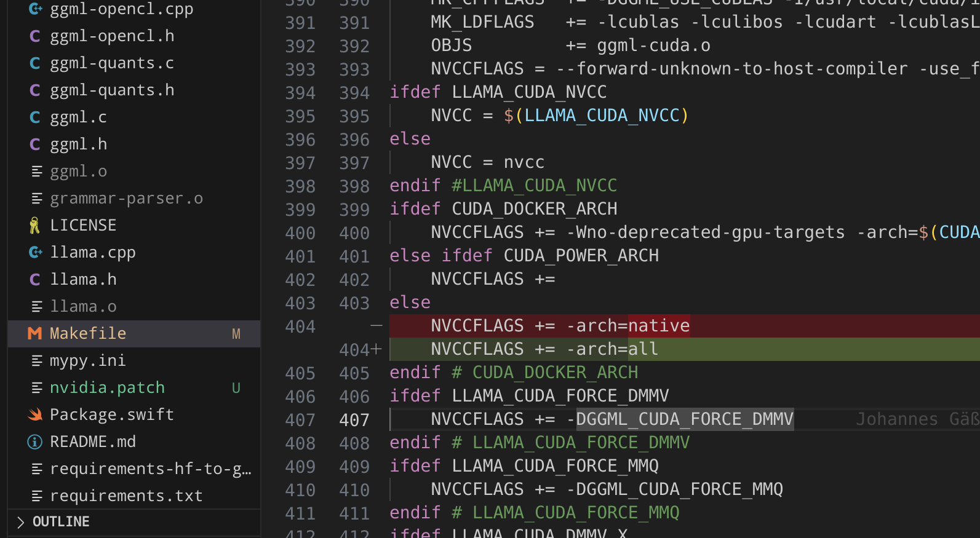
Task: Click 'endif # CUDA_DOCKER_ARCH' on line 405
Action: coord(514,373)
